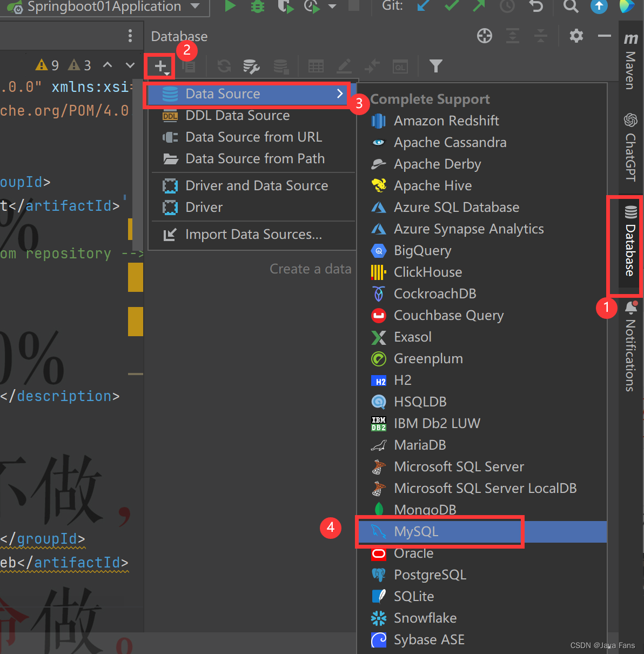Run with coverage using the shield icon
The height and width of the screenshot is (654, 644).
pos(285,6)
